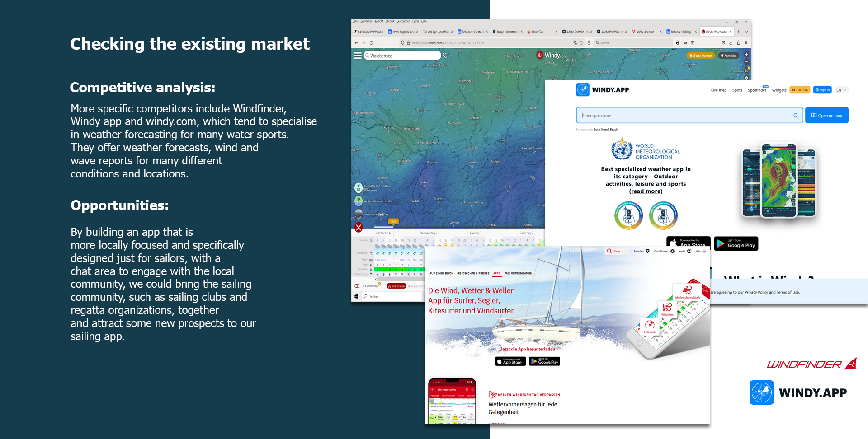Viewport: 868px width, 439px height.
Task: Open Windfinder Konto profile icon
Action: point(689,251)
